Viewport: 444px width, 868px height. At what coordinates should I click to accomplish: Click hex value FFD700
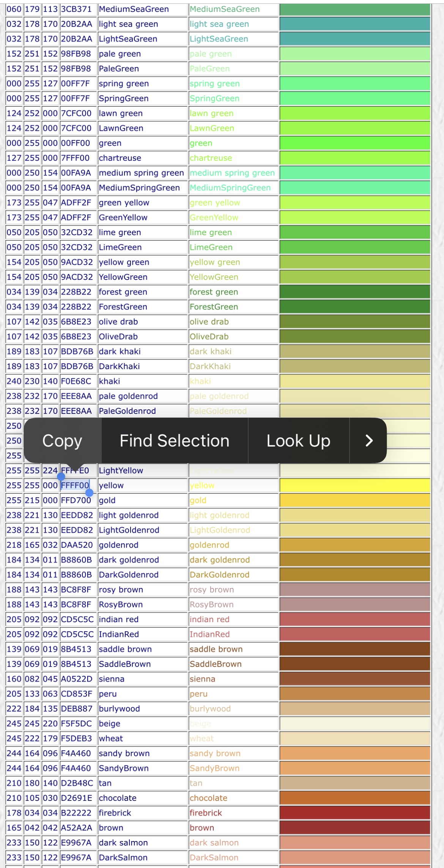point(76,500)
